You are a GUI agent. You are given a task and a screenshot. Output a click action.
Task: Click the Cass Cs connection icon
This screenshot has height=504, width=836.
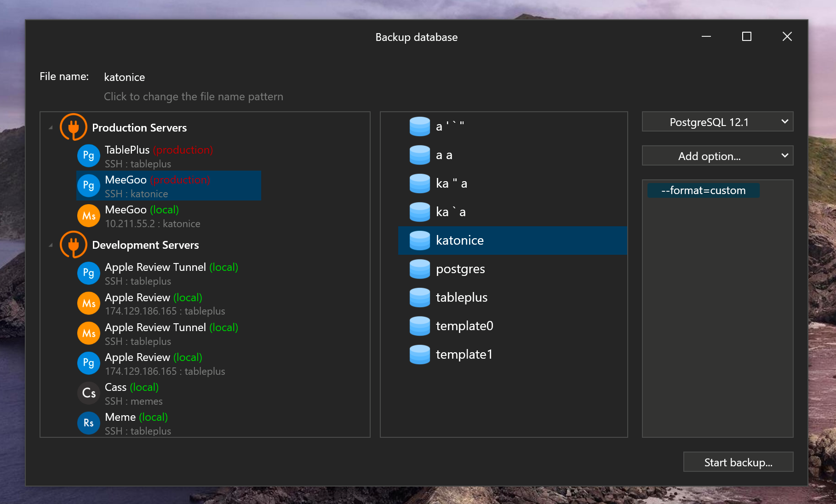pyautogui.click(x=89, y=393)
